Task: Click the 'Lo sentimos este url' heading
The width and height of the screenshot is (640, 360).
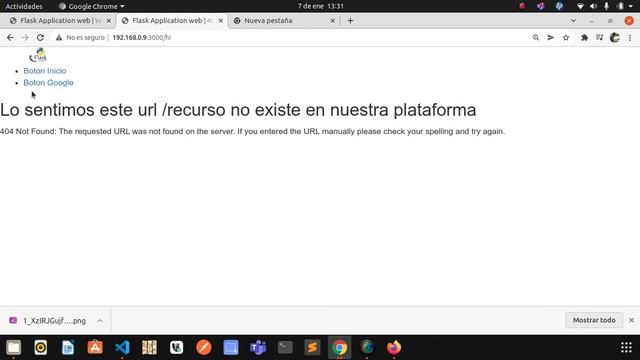Action: tap(238, 110)
